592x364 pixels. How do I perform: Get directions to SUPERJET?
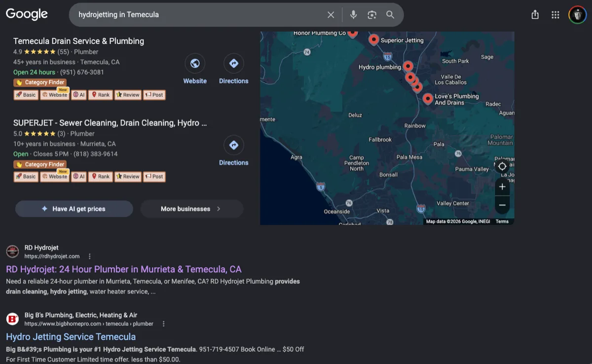click(x=234, y=145)
